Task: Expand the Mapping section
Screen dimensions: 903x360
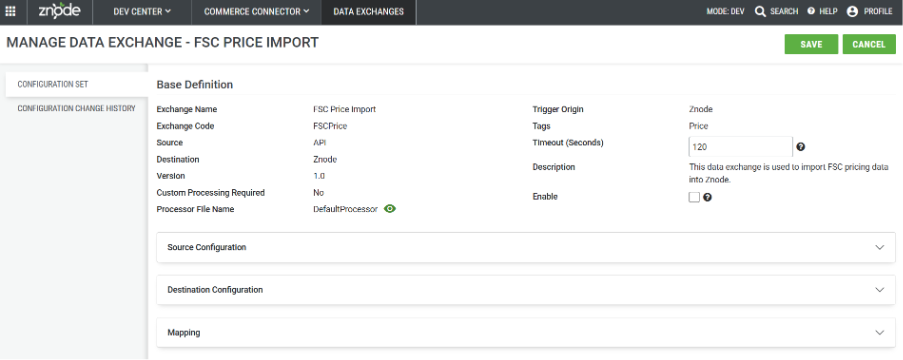Action: click(526, 332)
